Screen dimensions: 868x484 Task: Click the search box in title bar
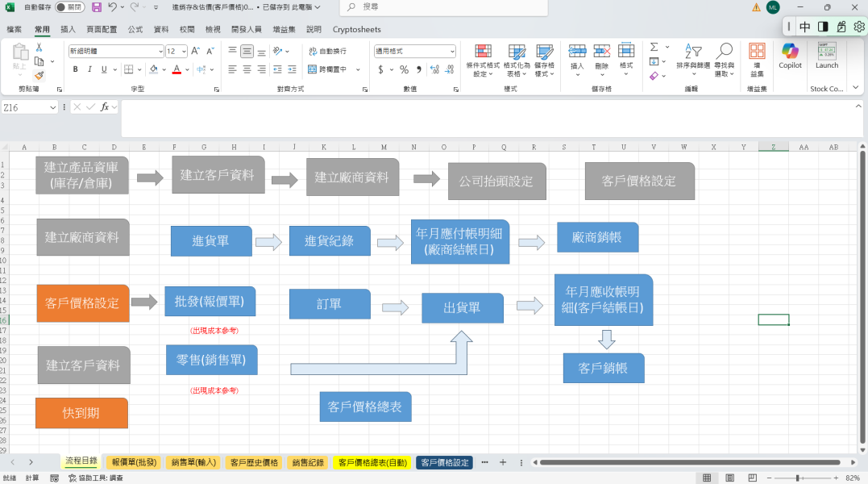pyautogui.click(x=444, y=7)
